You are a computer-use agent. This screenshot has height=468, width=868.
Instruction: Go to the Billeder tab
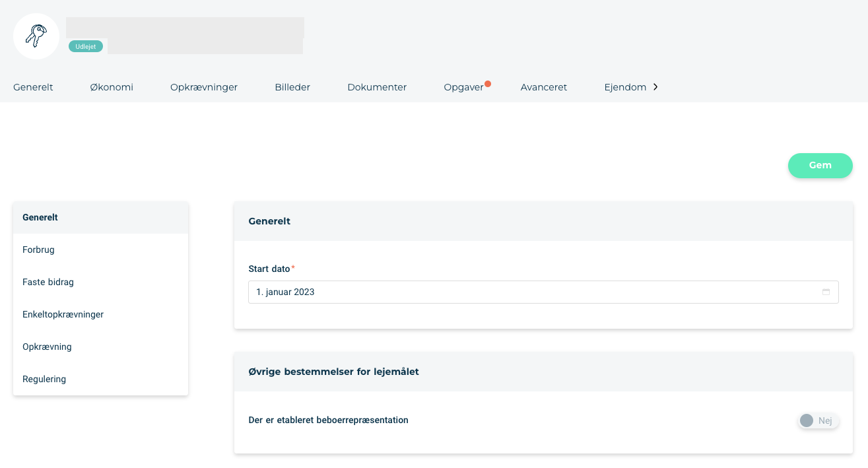pyautogui.click(x=292, y=87)
